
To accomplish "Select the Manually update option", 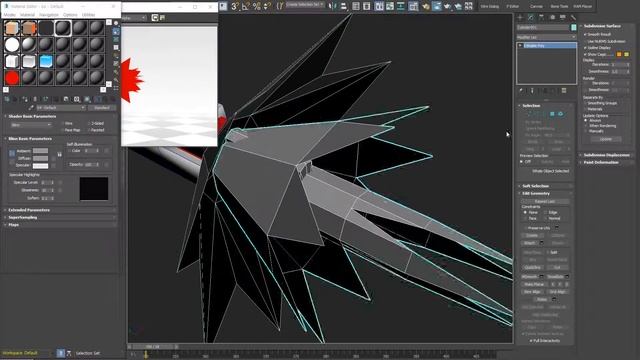I will point(586,131).
